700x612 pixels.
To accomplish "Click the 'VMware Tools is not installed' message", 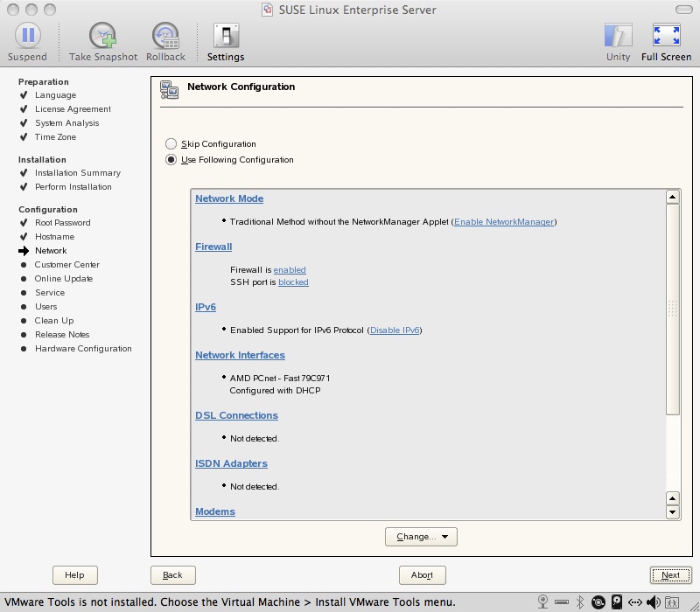I will coord(230,602).
